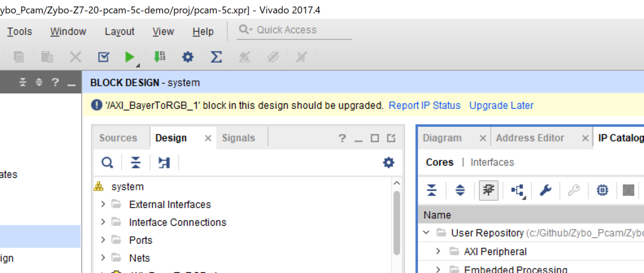
Task: Click the Sigma reports icon
Action: (216, 56)
